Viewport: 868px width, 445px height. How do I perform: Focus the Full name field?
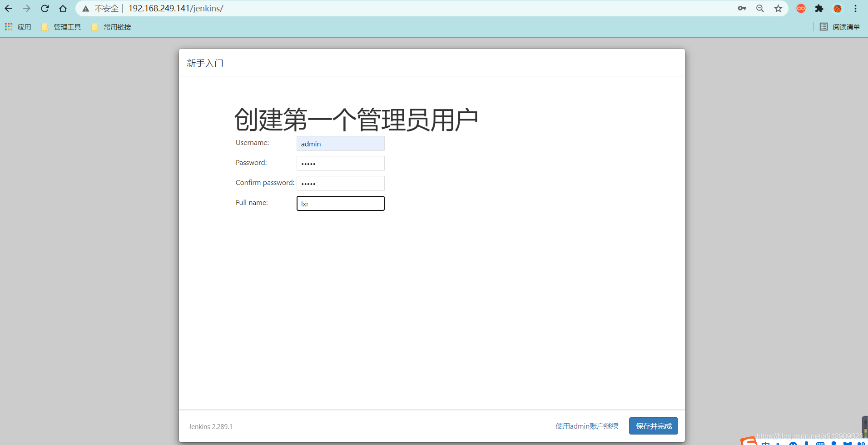[x=341, y=204]
